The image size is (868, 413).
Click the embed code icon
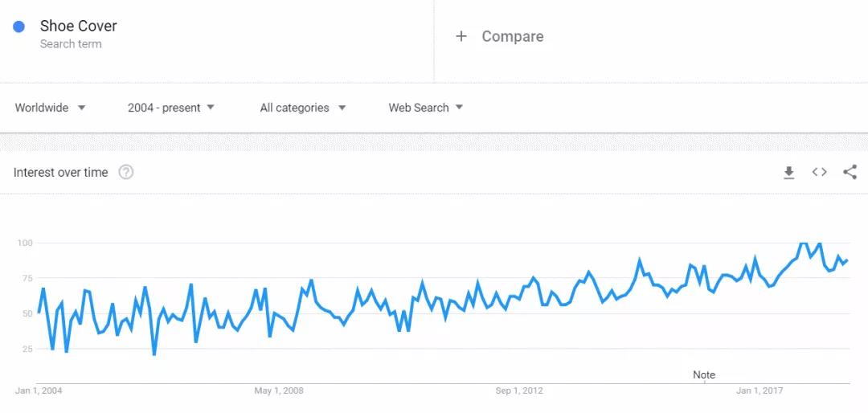(819, 172)
